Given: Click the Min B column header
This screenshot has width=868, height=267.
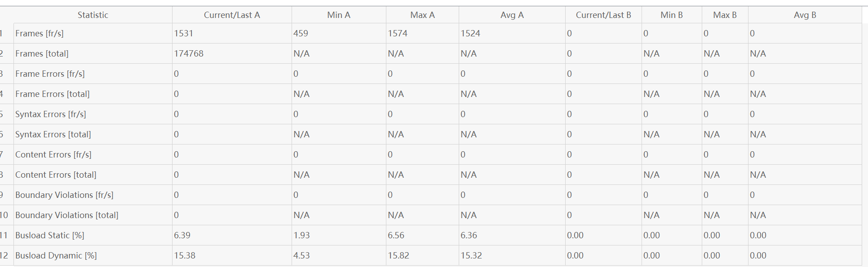Looking at the screenshot, I should [672, 15].
